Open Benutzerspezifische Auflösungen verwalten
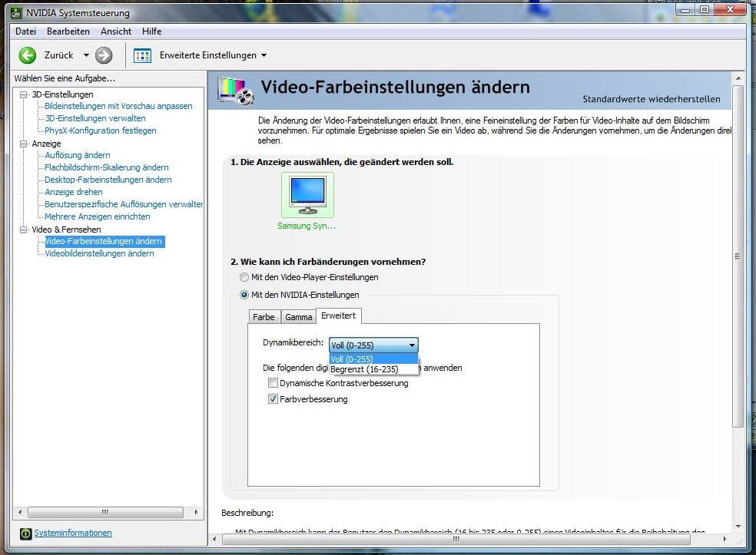756x555 pixels. pos(124,204)
